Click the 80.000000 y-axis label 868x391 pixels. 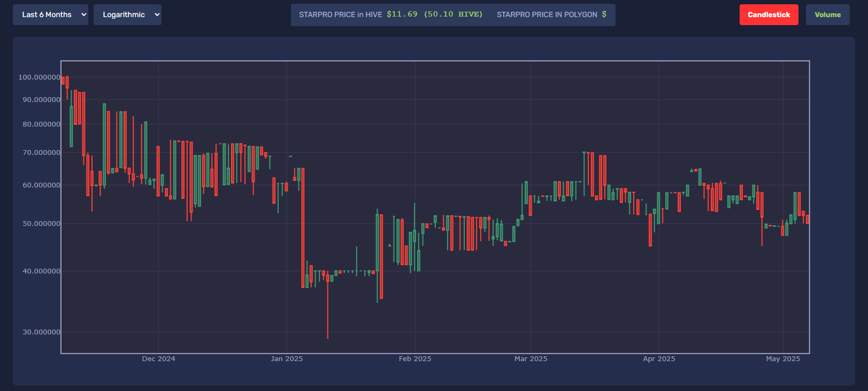[x=42, y=124]
